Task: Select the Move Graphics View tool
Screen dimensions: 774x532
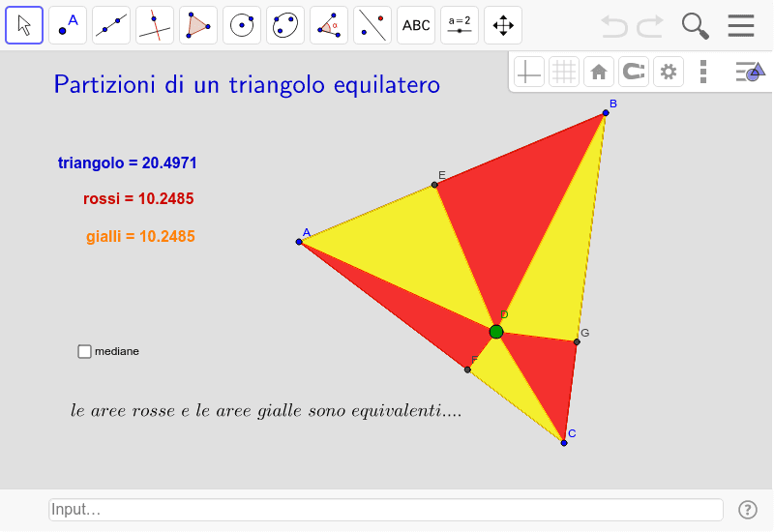Action: pyautogui.click(x=503, y=25)
